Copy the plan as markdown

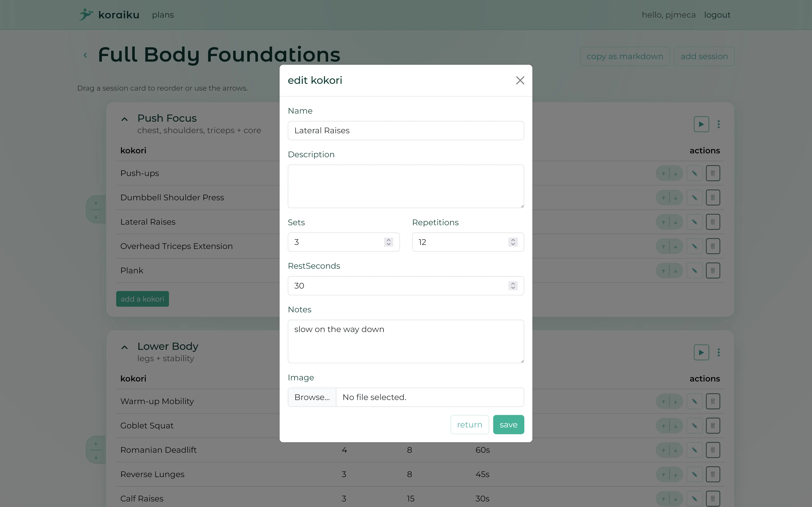click(x=624, y=56)
